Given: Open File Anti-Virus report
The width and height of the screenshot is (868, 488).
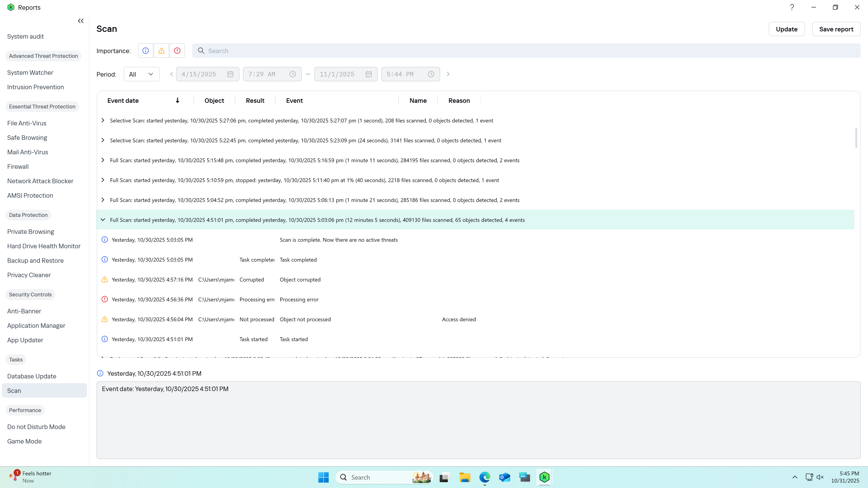Looking at the screenshot, I should pyautogui.click(x=27, y=123).
